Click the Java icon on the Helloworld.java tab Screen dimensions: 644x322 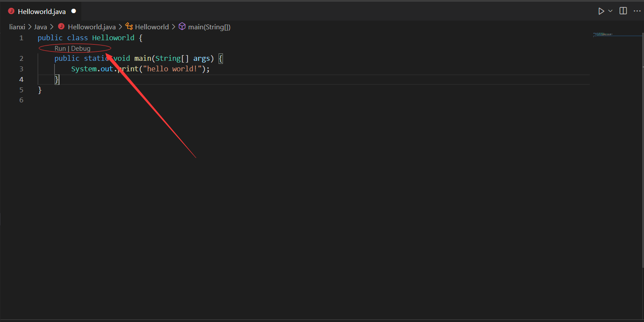click(11, 11)
